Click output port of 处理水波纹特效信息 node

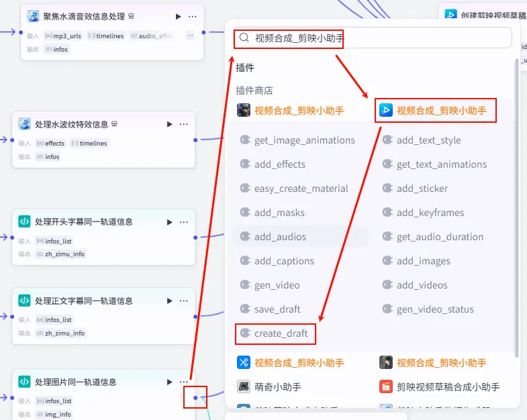pos(195,140)
